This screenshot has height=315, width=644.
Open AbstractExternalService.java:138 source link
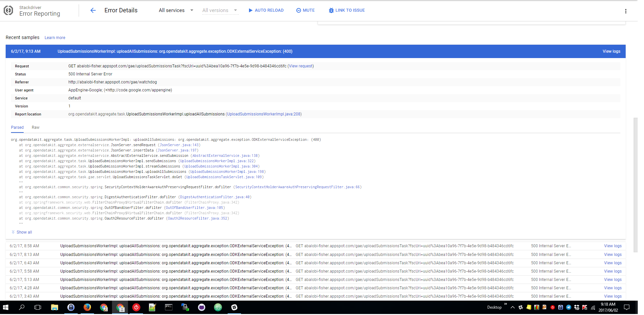pyautogui.click(x=225, y=156)
